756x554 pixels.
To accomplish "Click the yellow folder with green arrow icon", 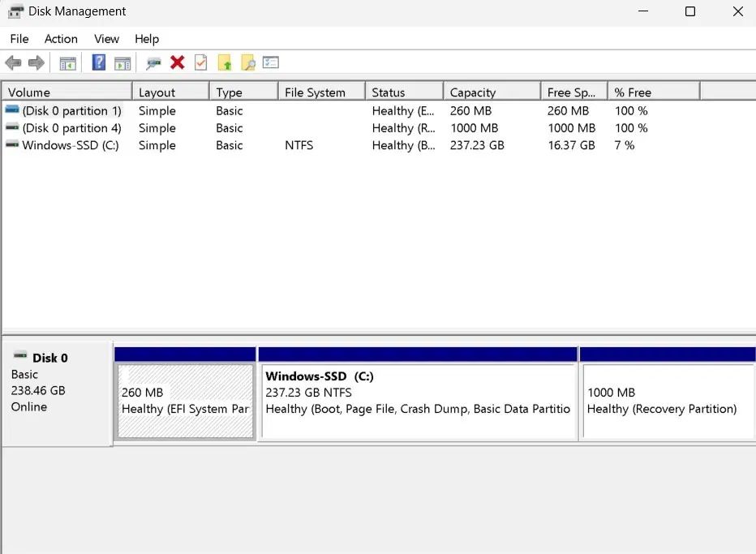I will point(225,62).
